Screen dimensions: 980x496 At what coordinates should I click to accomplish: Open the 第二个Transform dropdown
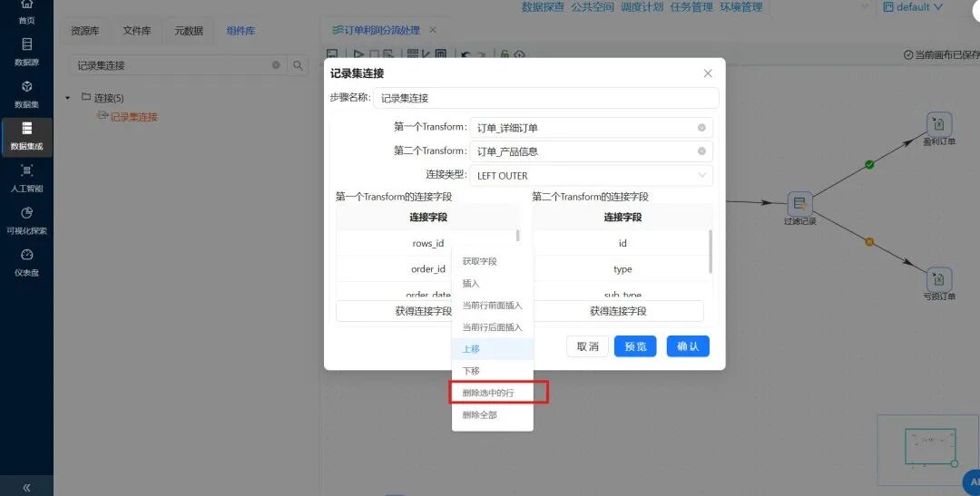point(591,151)
